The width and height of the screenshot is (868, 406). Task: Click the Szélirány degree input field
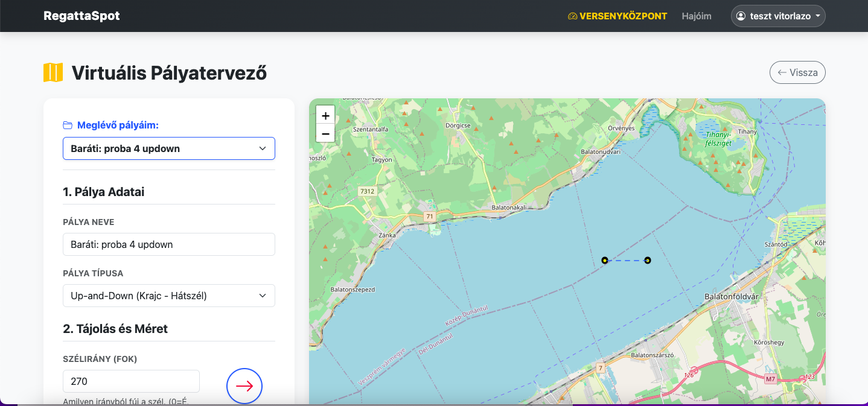131,381
